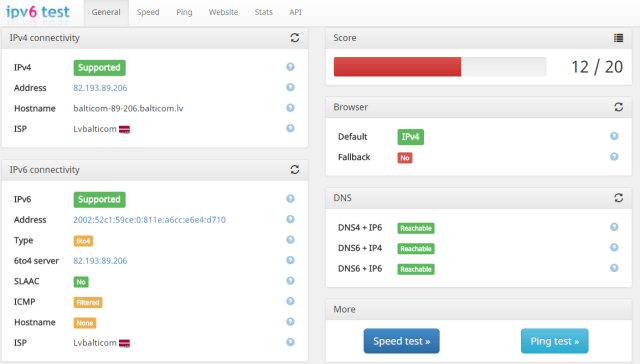Go to the Stats tab
The image size is (640, 364).
[264, 12]
